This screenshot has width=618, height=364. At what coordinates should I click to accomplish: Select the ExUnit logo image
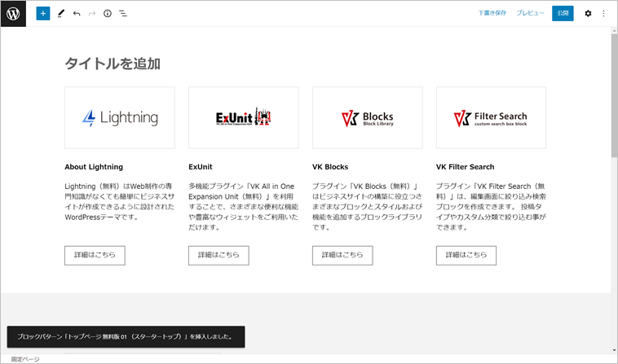point(243,118)
